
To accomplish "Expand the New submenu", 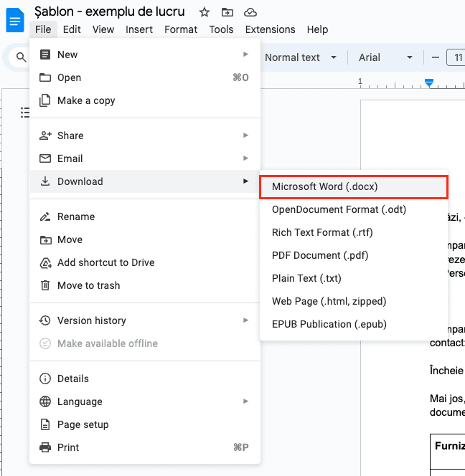I will pyautogui.click(x=145, y=54).
